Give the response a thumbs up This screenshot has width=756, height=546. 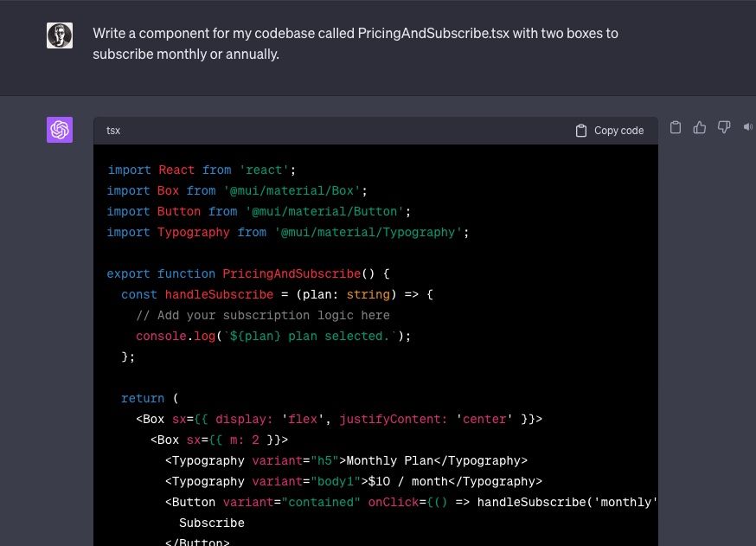700,127
